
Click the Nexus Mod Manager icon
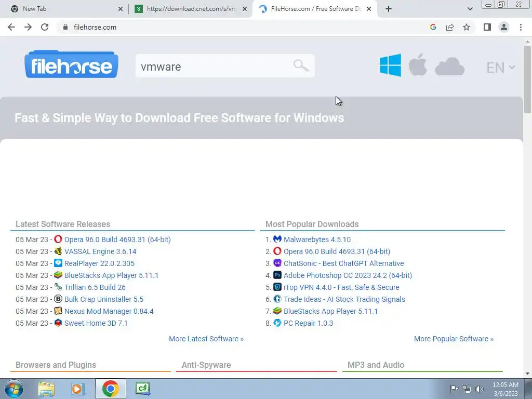click(58, 311)
